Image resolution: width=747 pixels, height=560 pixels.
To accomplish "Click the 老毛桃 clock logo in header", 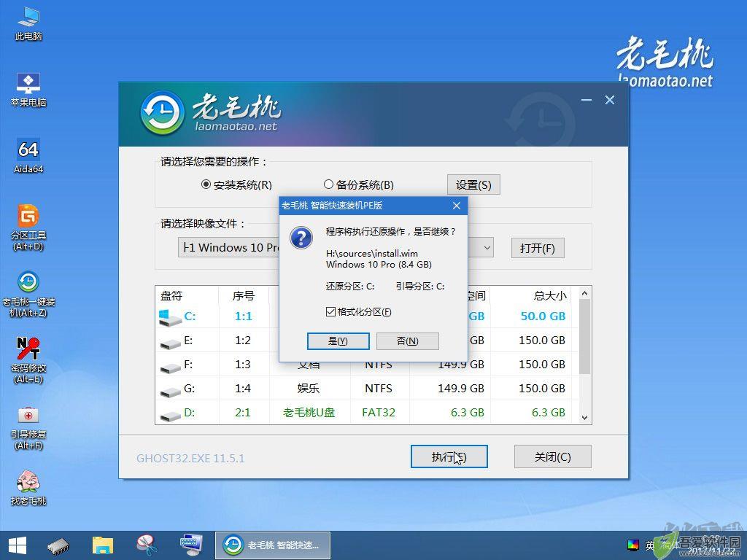I will tap(163, 113).
